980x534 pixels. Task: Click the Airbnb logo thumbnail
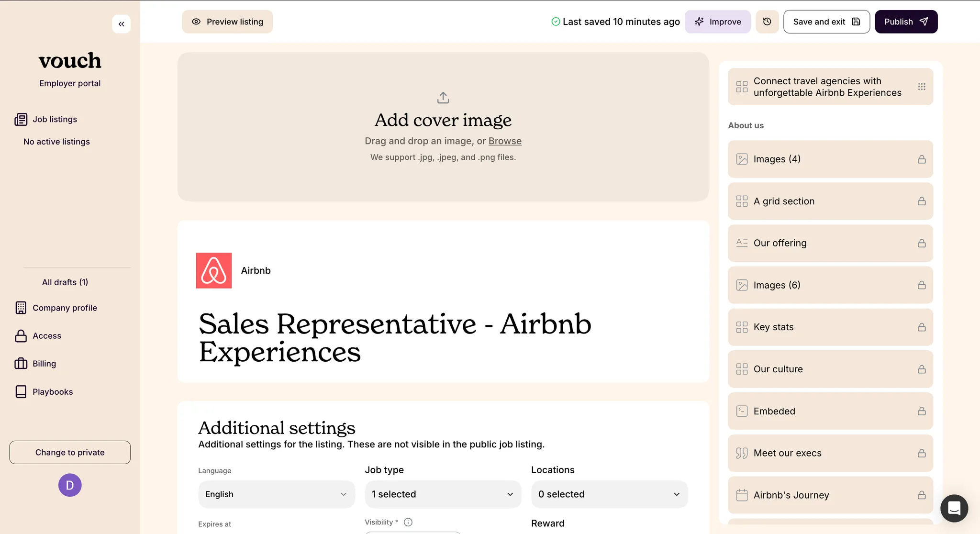(x=214, y=270)
